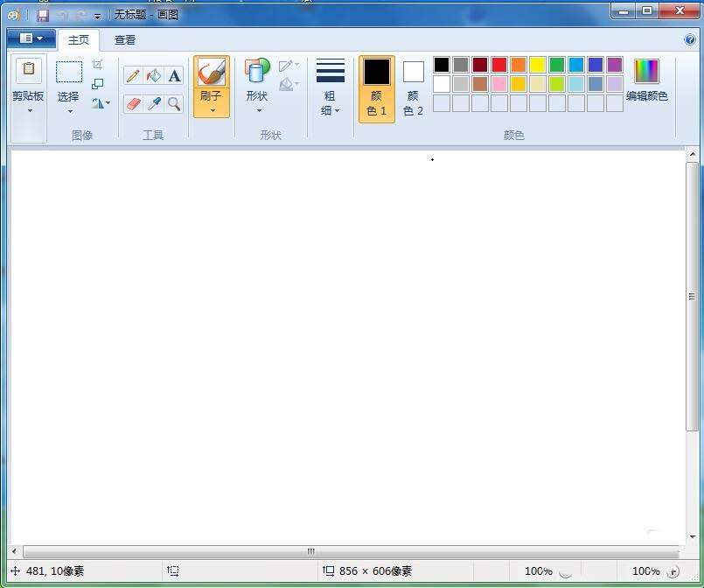Click the Brushes icon
This screenshot has height=588, width=704.
(212, 72)
